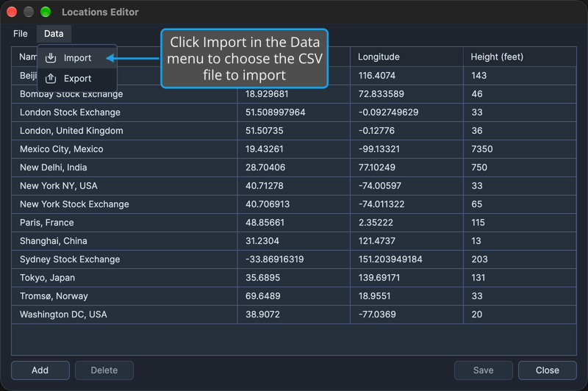Click longitude value -99.13321

click(379, 149)
